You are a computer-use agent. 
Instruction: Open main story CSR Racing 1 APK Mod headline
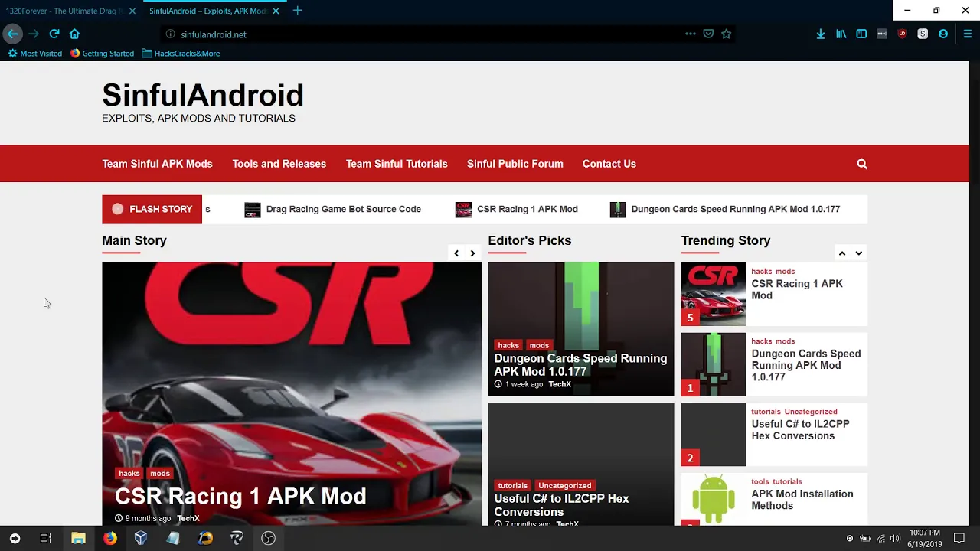pyautogui.click(x=240, y=497)
